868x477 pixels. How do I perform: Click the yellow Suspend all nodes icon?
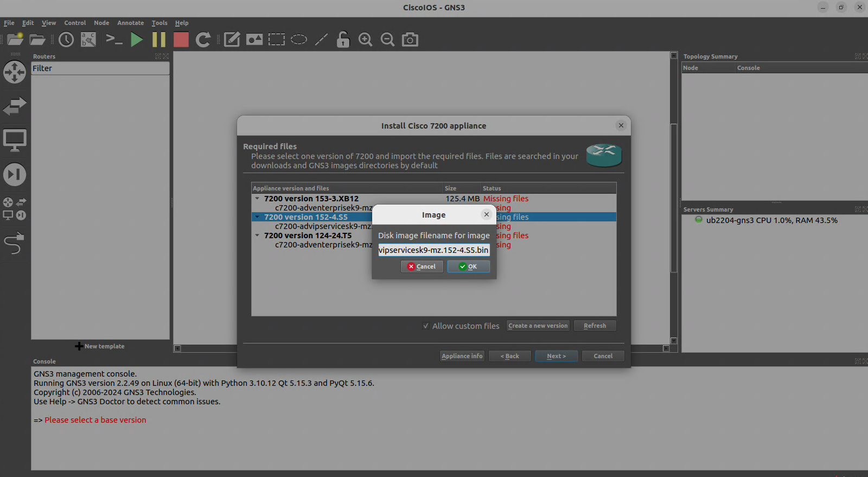(x=159, y=40)
